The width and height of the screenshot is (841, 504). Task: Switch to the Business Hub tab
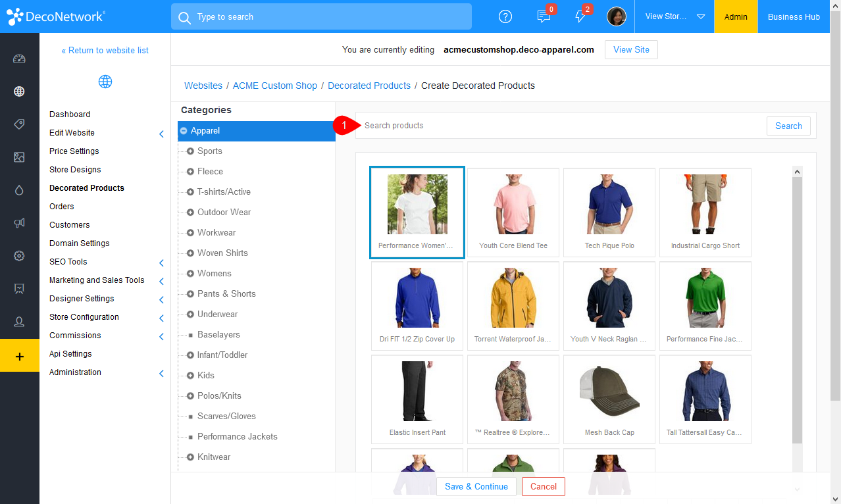[793, 16]
